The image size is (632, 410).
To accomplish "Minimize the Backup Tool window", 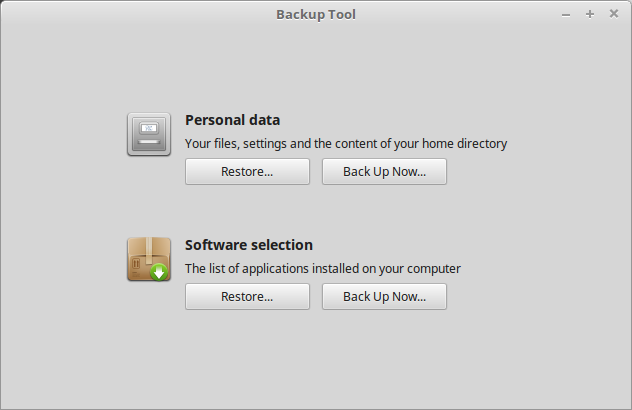I will click(566, 15).
